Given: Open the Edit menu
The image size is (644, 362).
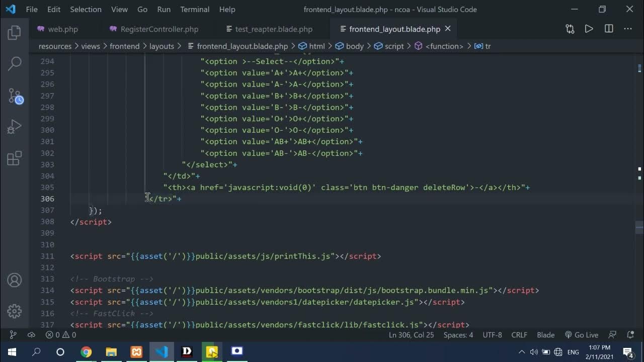Looking at the screenshot, I should tap(54, 9).
